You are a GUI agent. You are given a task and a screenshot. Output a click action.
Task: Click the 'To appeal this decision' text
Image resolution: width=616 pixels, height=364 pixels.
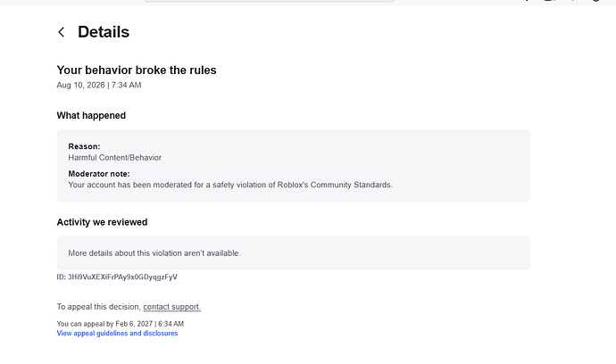[x=98, y=307]
